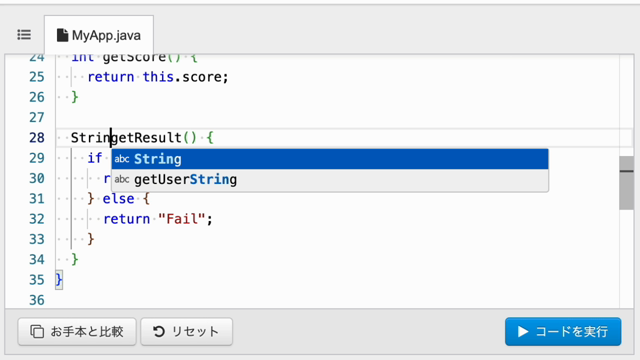Click the play triangle icon on run button
The width and height of the screenshot is (640, 360).
[x=523, y=331]
